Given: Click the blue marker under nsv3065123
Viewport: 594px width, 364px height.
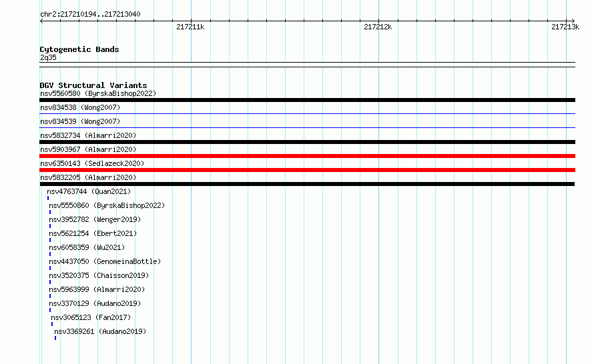Looking at the screenshot, I should [52, 324].
